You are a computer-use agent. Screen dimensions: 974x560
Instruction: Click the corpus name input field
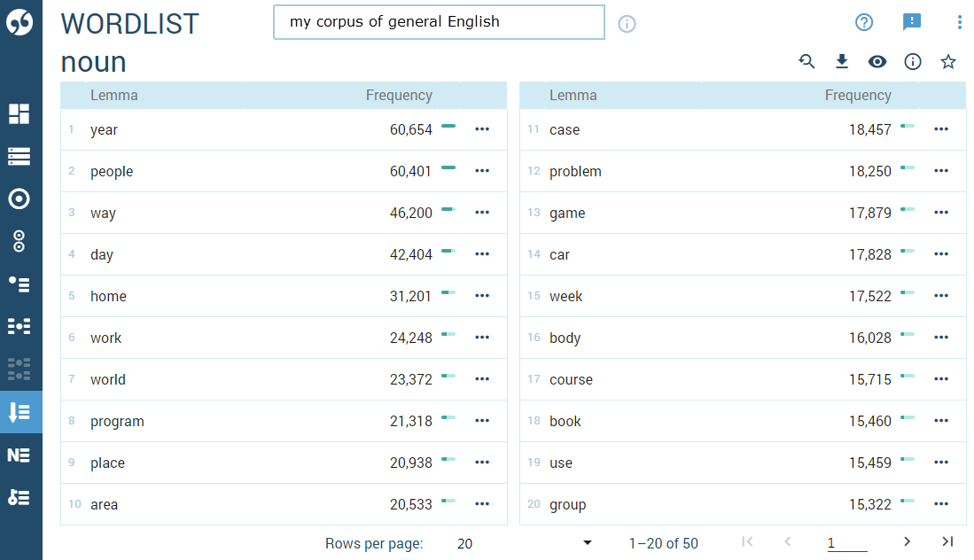point(439,21)
